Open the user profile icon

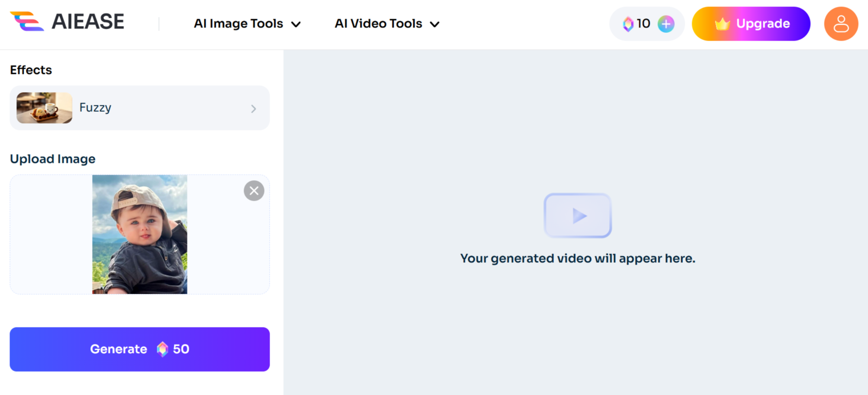[841, 23]
